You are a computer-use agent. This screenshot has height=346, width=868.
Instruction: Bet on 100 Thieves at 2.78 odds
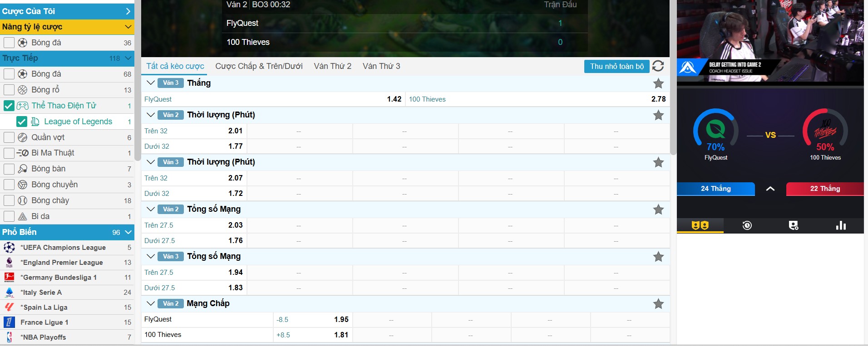(658, 99)
